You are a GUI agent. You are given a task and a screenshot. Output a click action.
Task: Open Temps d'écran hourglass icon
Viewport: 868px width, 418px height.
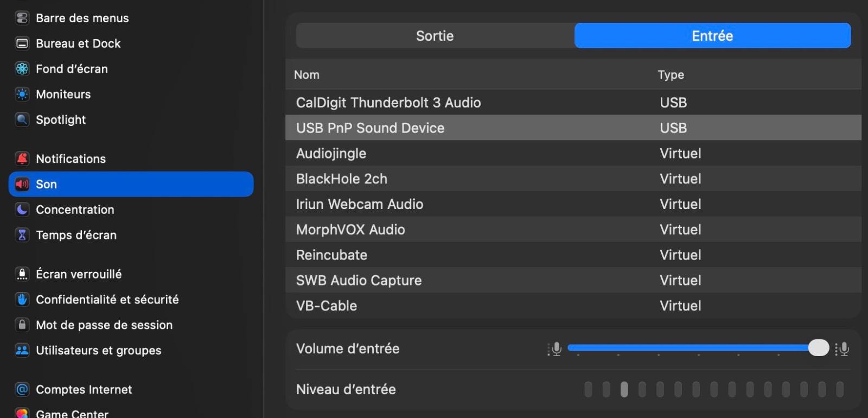(x=22, y=235)
